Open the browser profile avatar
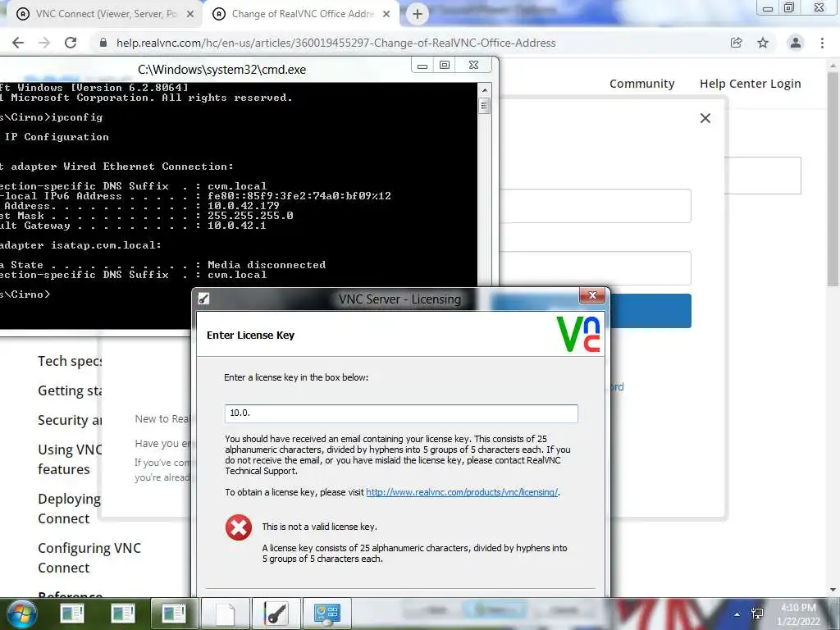 tap(796, 43)
